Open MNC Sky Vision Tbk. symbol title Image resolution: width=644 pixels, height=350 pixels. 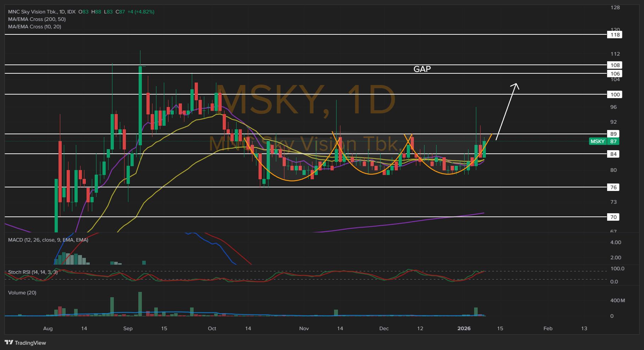(33, 12)
